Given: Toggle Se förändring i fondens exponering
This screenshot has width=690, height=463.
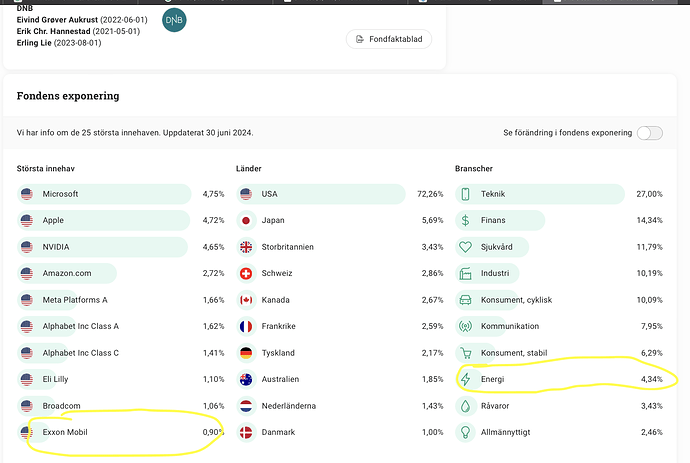Looking at the screenshot, I should click(649, 133).
